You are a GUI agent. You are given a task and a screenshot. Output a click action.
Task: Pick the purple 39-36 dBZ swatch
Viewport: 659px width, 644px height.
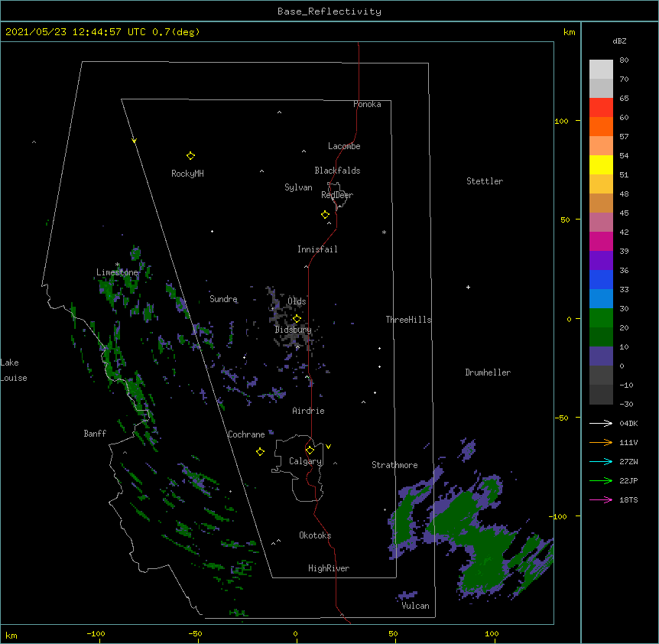(x=601, y=261)
